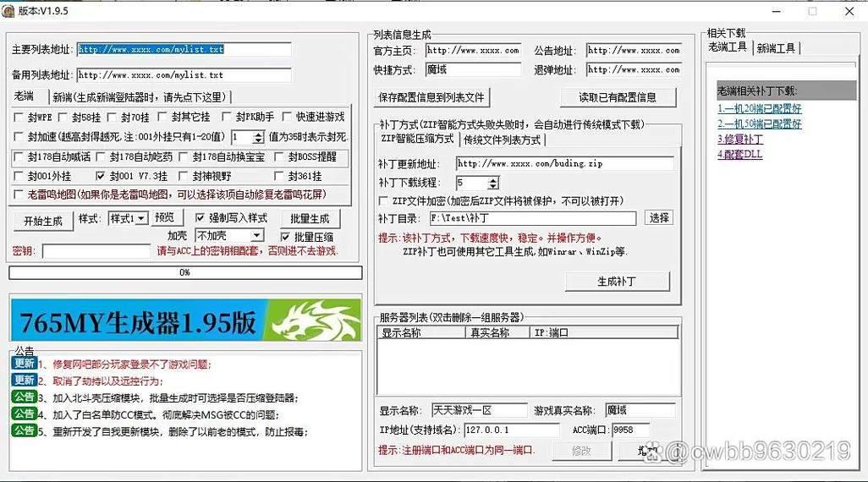The image size is (868, 482).
Task: Open the 新端工具 downloads tab
Action: 776,48
